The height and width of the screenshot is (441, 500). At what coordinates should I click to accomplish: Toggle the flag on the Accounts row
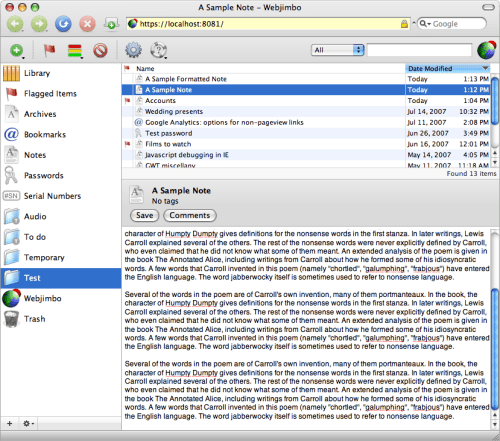[x=127, y=101]
